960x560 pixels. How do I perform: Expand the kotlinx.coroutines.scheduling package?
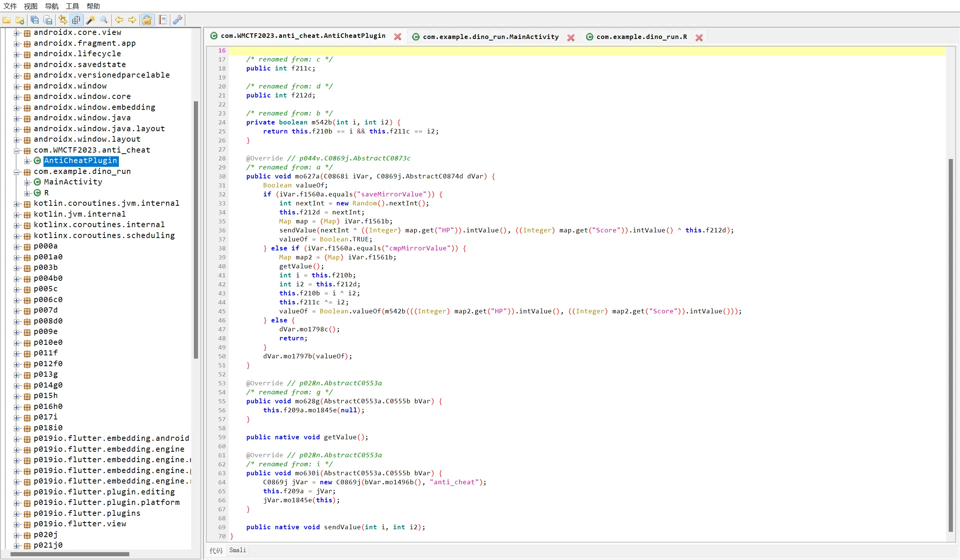[17, 236]
